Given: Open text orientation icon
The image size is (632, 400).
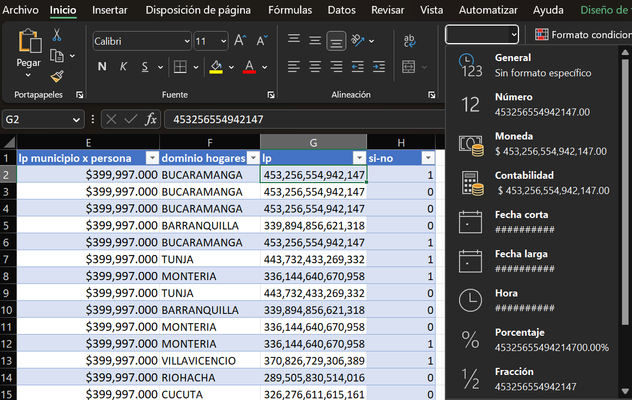Looking at the screenshot, I should 358,40.
